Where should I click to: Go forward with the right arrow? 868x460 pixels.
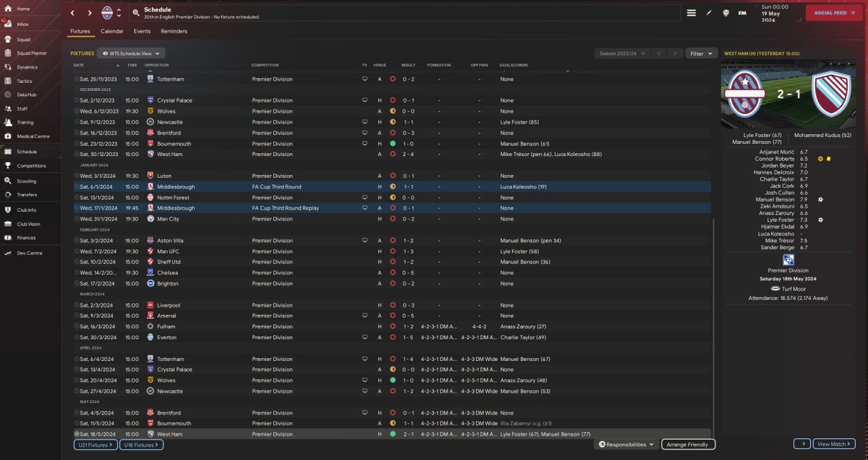(90, 13)
